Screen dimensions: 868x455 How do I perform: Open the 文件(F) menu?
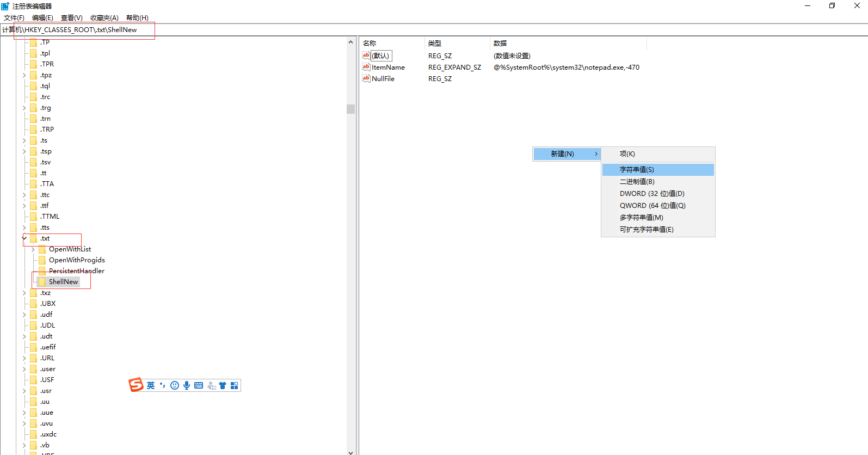14,17
